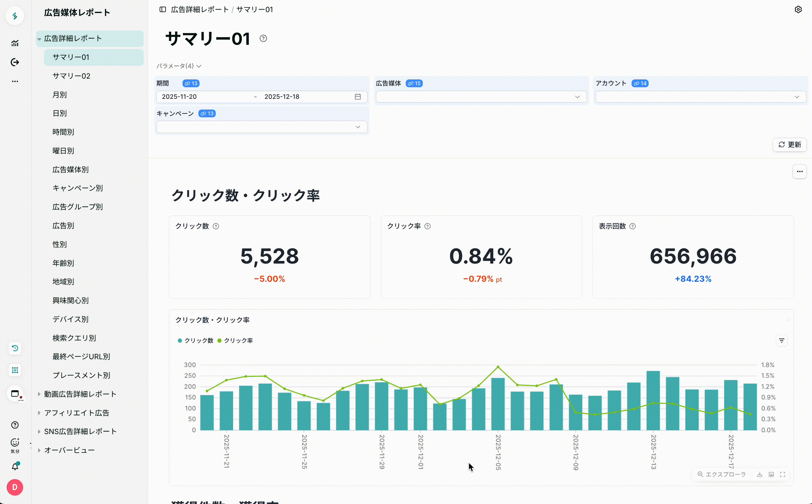Open the キャンペーン dropdown

[x=262, y=127]
